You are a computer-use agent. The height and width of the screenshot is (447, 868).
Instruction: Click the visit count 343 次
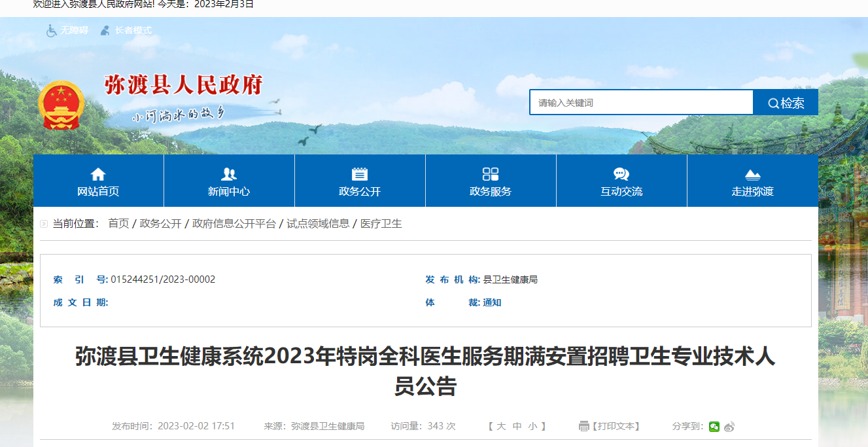coord(442,426)
